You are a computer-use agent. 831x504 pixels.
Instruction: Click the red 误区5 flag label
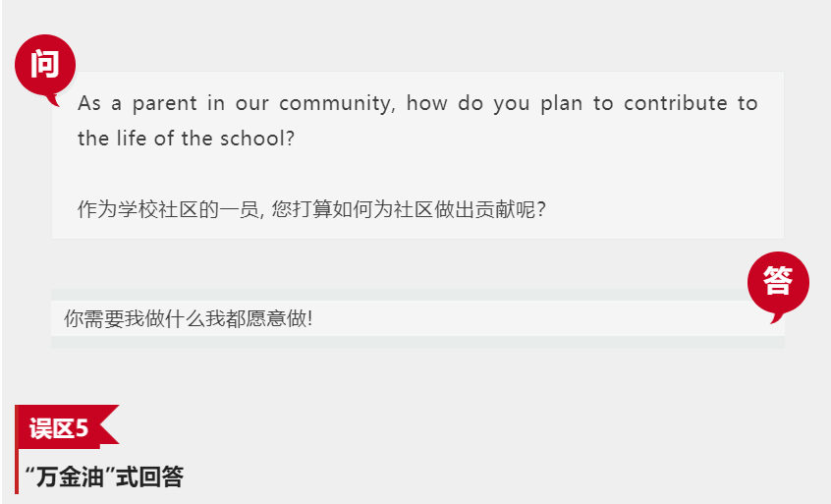point(59,428)
